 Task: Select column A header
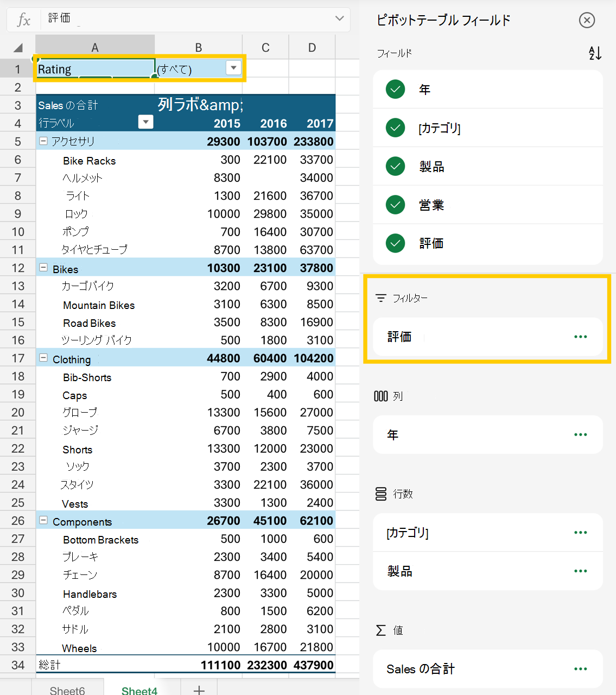[x=95, y=47]
